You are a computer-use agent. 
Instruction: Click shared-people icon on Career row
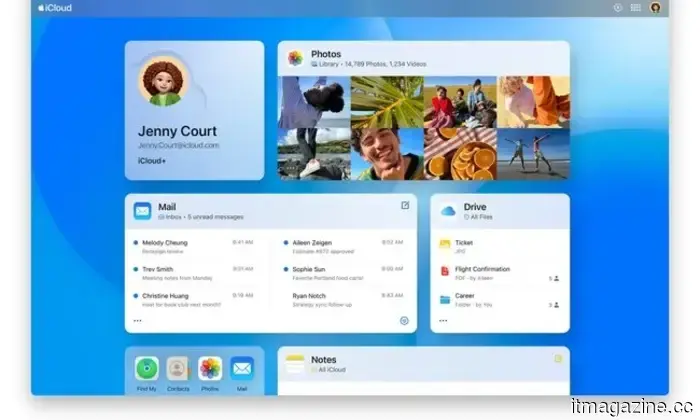point(554,305)
